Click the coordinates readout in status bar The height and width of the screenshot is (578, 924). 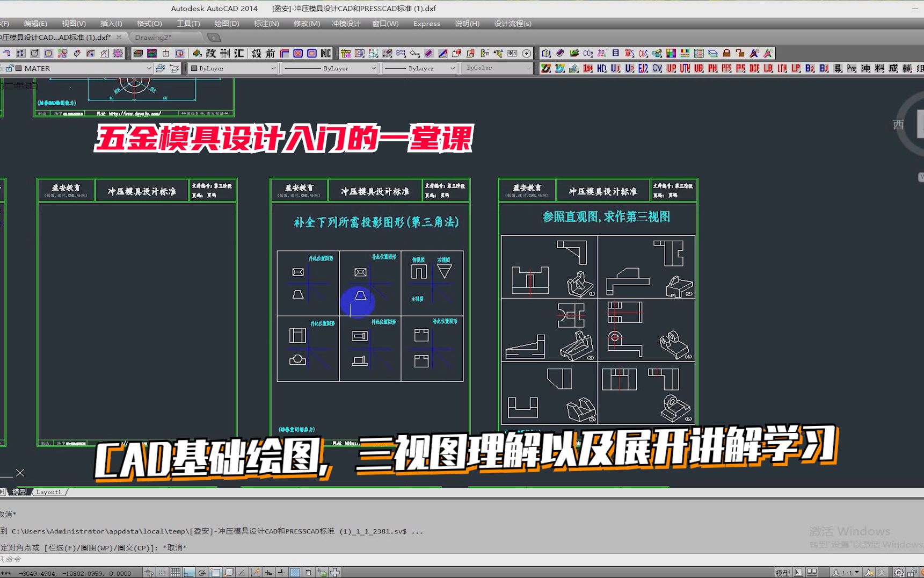tap(75, 573)
